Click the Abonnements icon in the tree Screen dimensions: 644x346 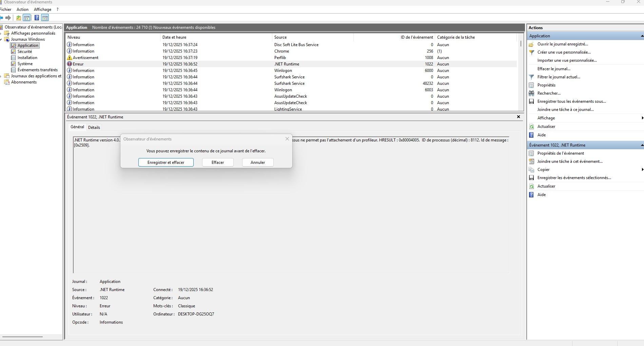click(7, 82)
